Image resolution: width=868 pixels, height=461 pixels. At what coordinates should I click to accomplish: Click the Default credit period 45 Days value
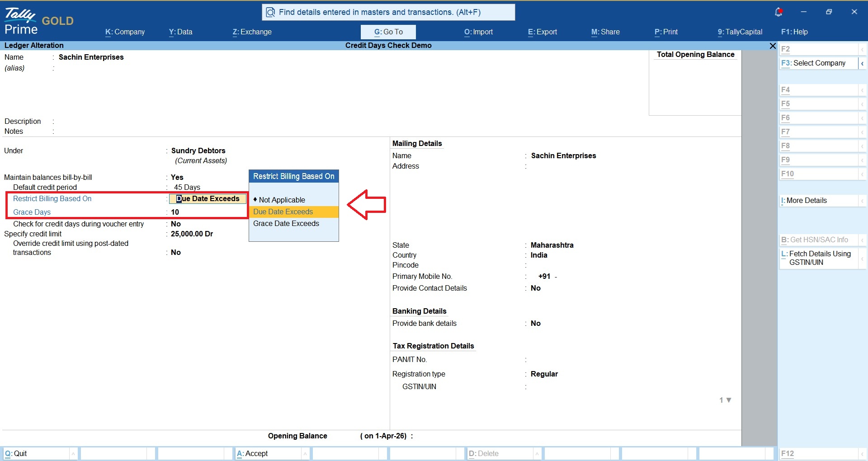coord(187,187)
